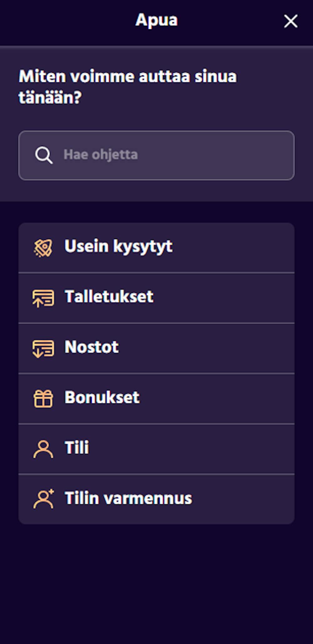313x644 pixels.
Task: Click the gift box icon for Bonukset
Action: pos(43,398)
